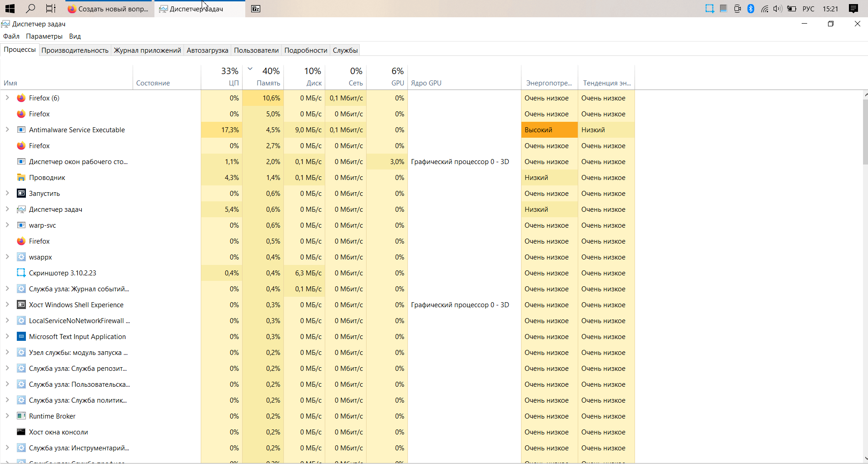Screen dimensions: 868x469
Task: Open the network Wi-Fi tray icon
Action: pos(764,9)
